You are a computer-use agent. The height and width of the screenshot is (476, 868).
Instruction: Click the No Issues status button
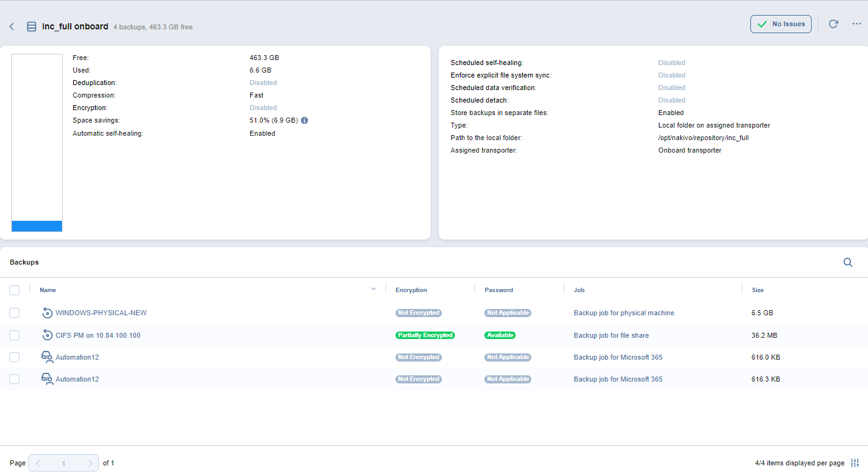coord(780,24)
